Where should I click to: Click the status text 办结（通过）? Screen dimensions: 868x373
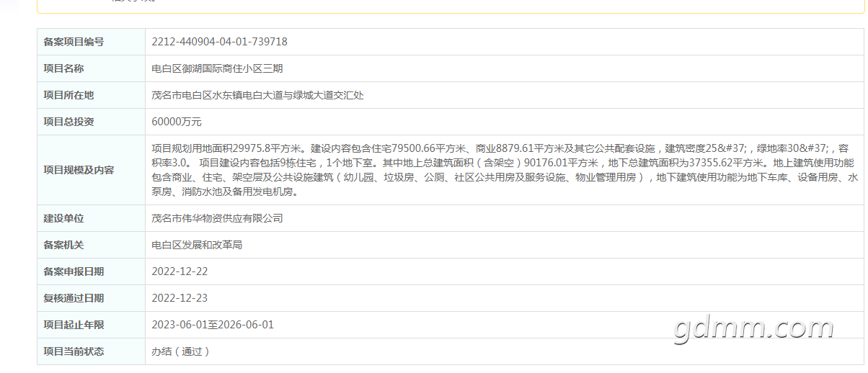[181, 351]
